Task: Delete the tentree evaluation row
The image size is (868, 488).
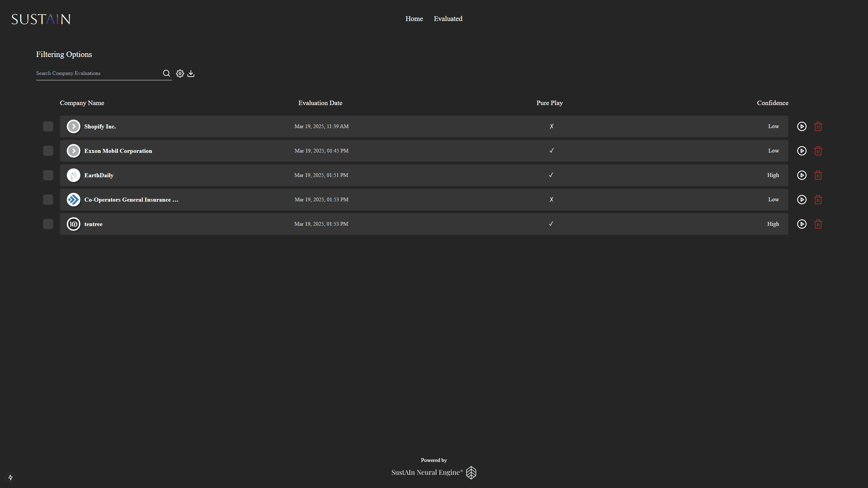Action: tap(818, 224)
